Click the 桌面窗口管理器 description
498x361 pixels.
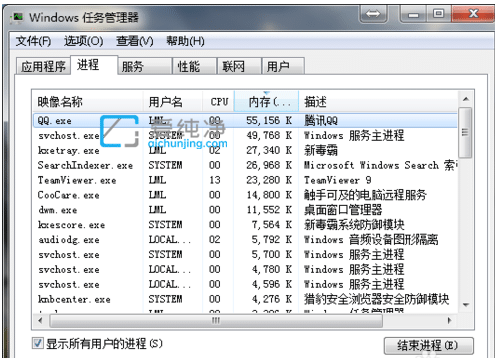click(x=343, y=210)
